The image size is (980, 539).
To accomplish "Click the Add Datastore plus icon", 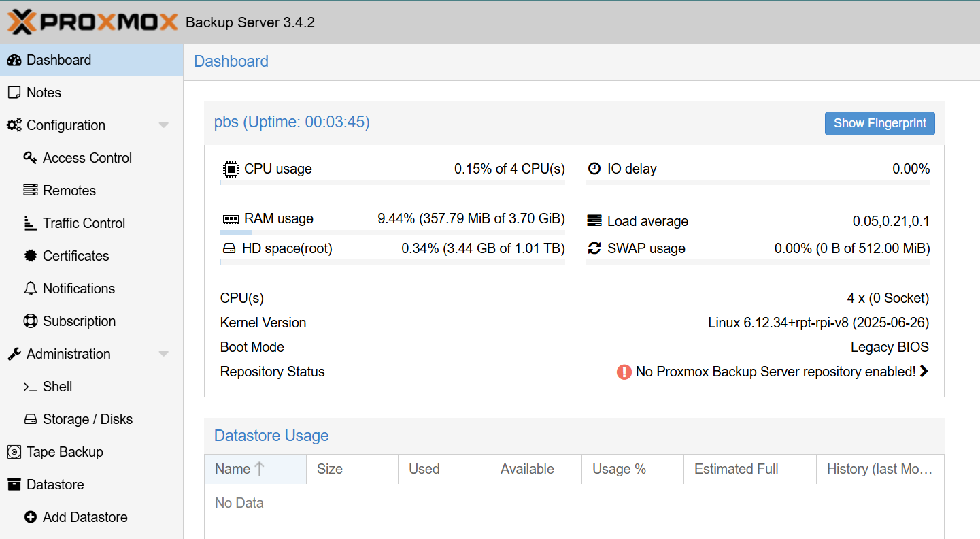I will pyautogui.click(x=30, y=517).
